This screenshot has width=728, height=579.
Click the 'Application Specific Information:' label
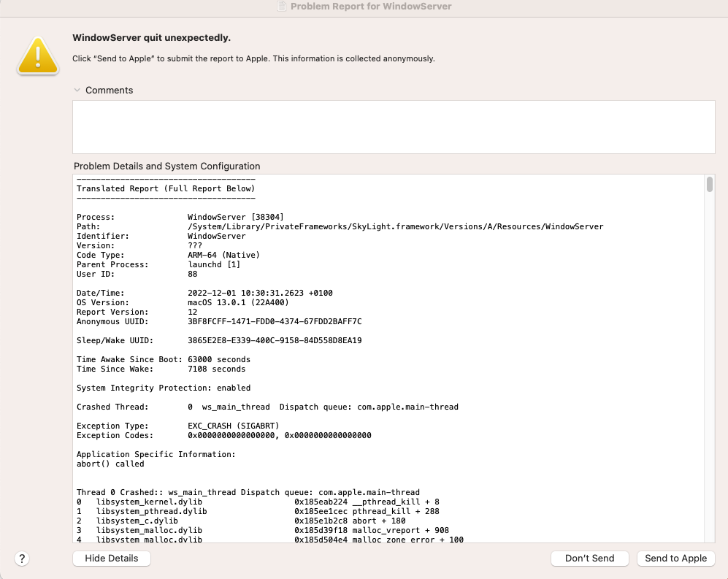pos(156,454)
